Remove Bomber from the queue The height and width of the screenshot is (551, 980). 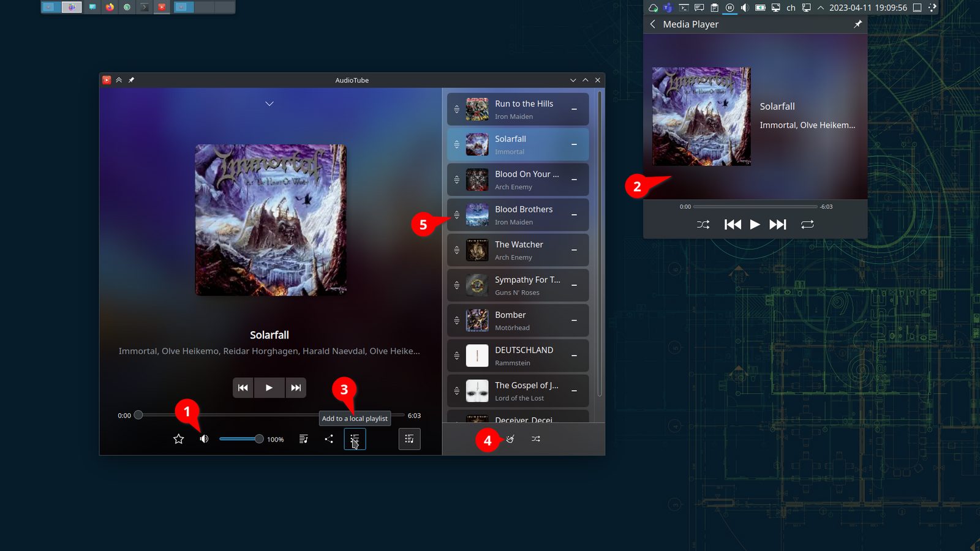[x=574, y=321]
